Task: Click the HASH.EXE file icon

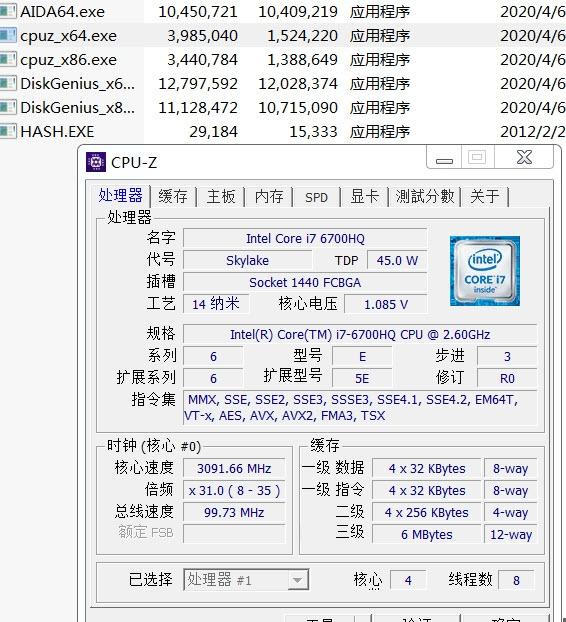Action: (8, 131)
